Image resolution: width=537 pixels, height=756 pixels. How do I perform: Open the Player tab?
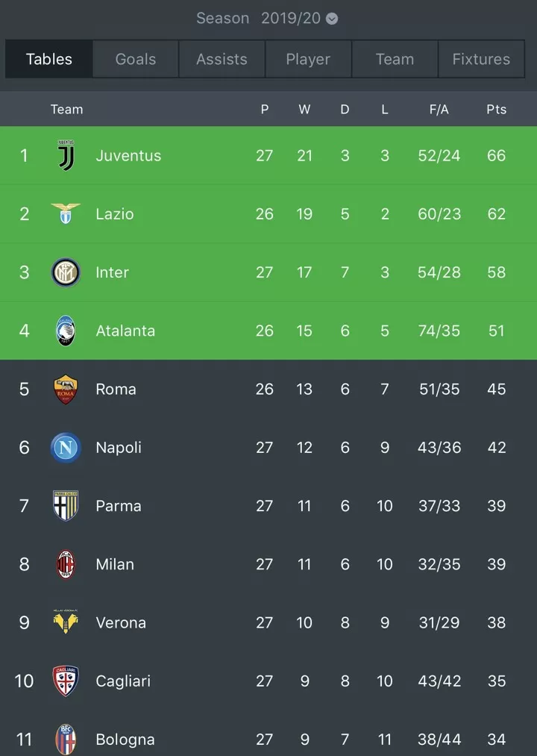coord(308,59)
